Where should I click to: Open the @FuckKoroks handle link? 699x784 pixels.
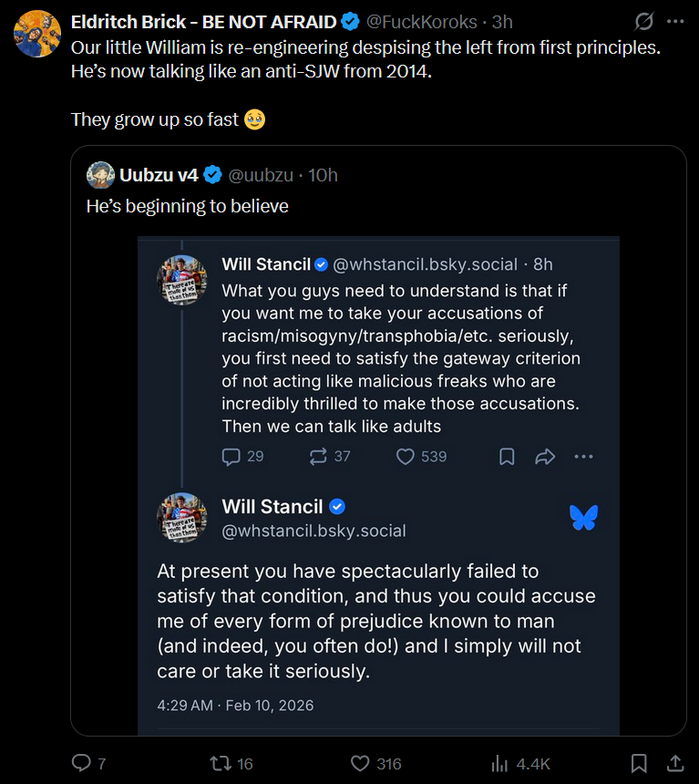tap(423, 22)
